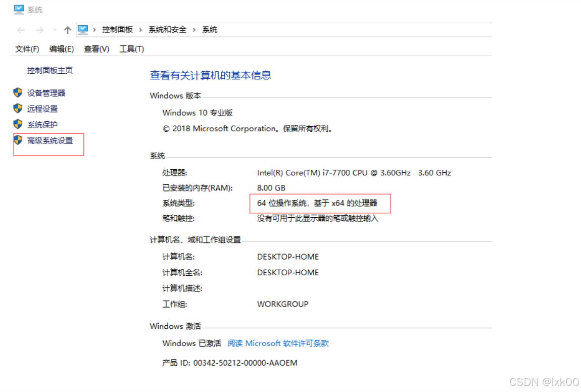Open 系统保护 link
This screenshot has height=392, width=581.
[42, 125]
